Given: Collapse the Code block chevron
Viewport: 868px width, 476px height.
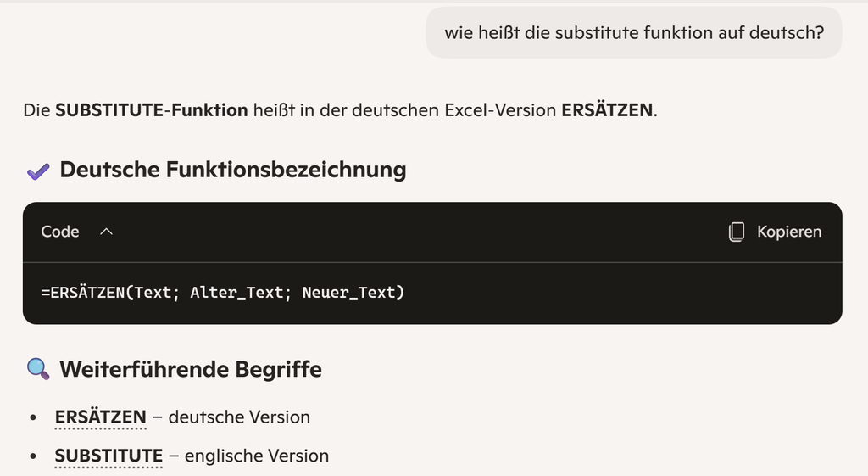Looking at the screenshot, I should pyautogui.click(x=106, y=232).
